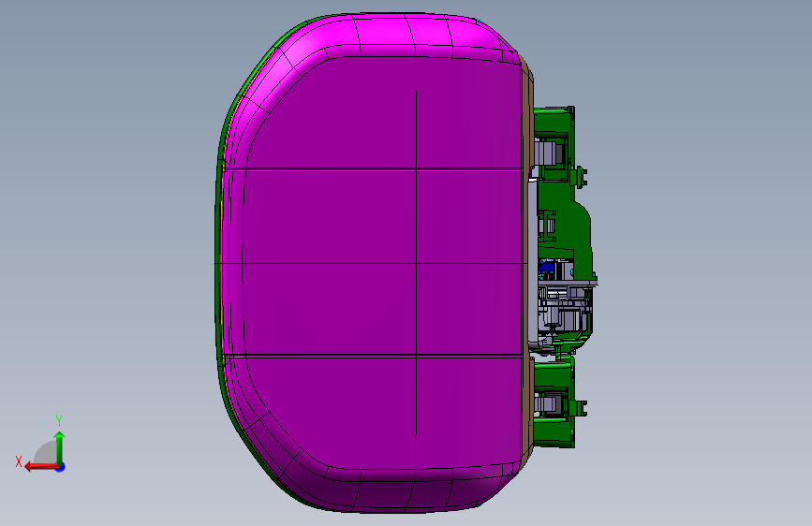The height and width of the screenshot is (526, 812).
Task: Pick the gray horizontal flange plate
Action: 568,282
